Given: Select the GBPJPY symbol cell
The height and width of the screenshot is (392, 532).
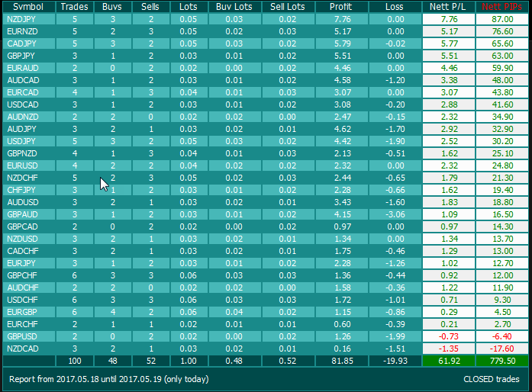Looking at the screenshot, I should [x=28, y=56].
